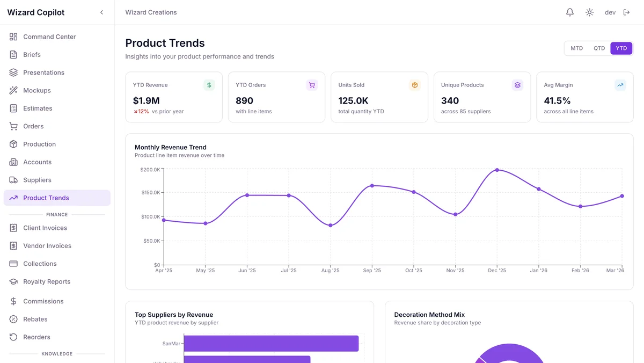The height and width of the screenshot is (363, 644).
Task: Click the 890 orders value
Action: click(x=245, y=100)
